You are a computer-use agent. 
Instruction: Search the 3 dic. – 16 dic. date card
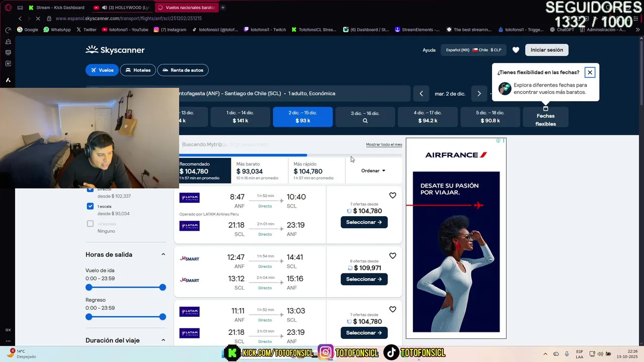click(365, 117)
